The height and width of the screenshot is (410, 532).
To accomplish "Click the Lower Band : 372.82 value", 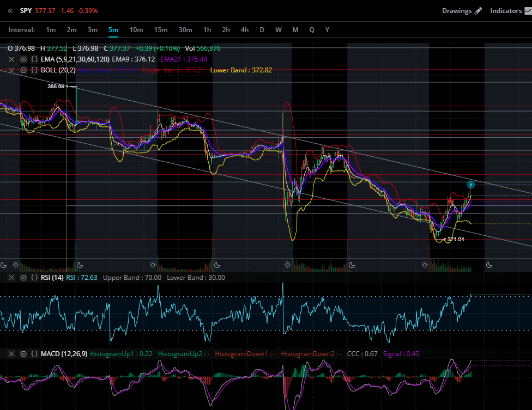I will tap(241, 70).
